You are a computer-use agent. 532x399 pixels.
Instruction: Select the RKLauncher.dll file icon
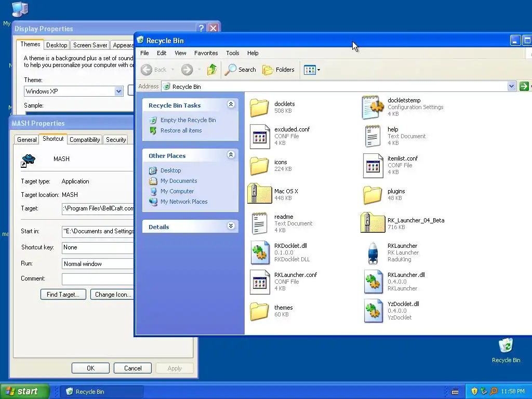click(374, 282)
